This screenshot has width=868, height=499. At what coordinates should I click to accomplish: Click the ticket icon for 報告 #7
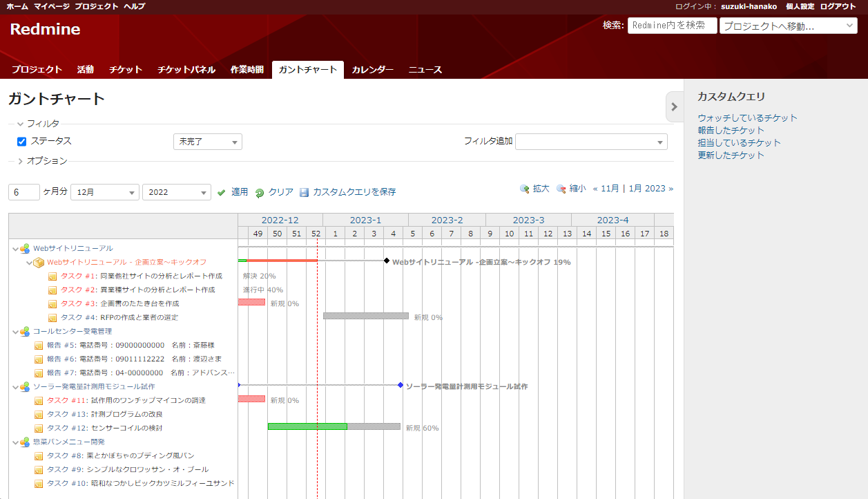click(x=39, y=373)
